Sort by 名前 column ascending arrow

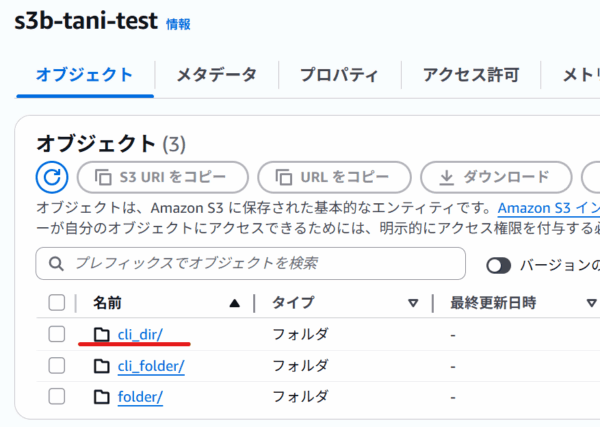(x=234, y=303)
